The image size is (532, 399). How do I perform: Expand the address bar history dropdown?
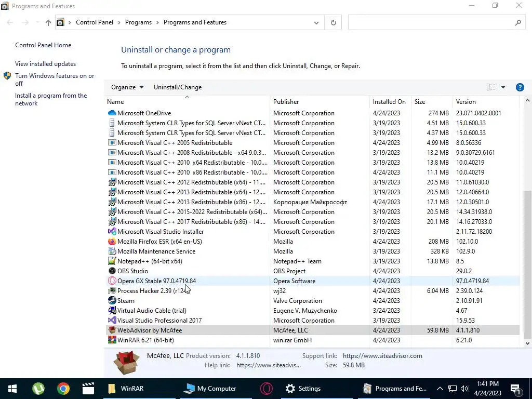[x=316, y=23]
